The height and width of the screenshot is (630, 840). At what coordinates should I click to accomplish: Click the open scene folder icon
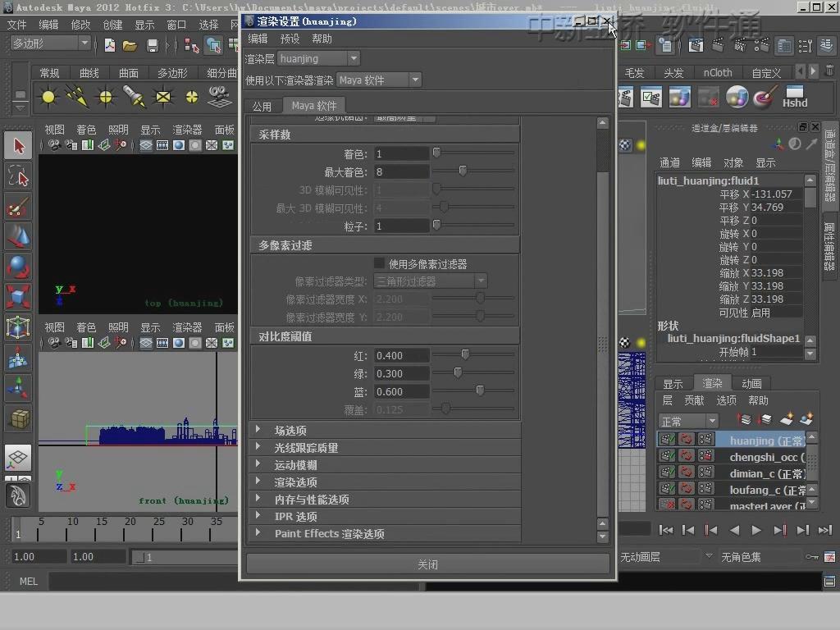(130, 46)
